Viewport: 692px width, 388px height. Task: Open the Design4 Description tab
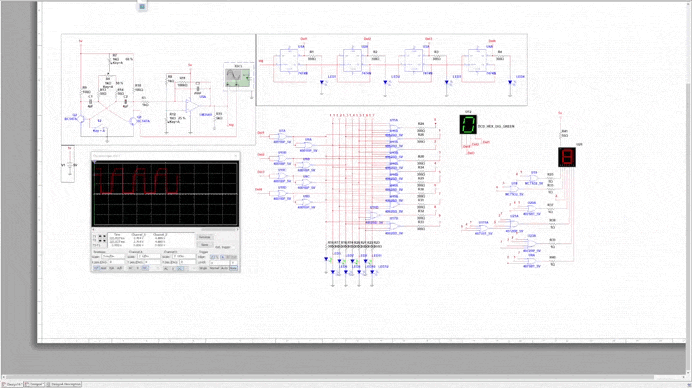pos(64,384)
